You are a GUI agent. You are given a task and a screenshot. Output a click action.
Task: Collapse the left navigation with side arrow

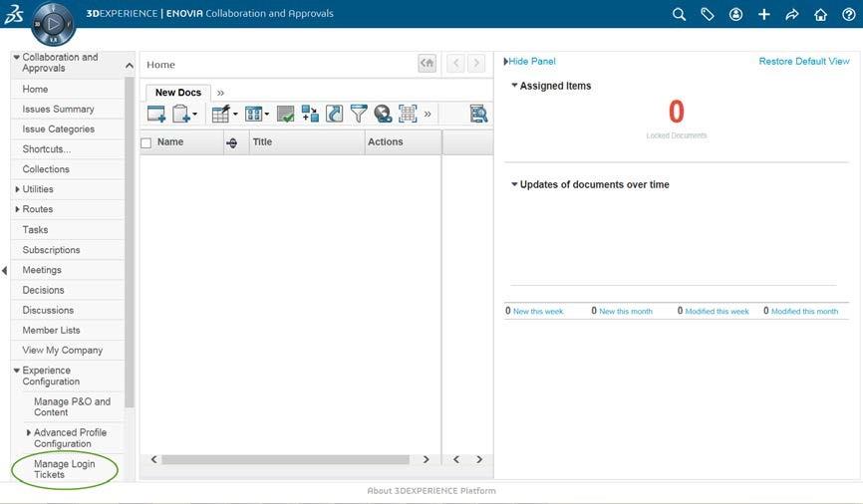(x=4, y=270)
